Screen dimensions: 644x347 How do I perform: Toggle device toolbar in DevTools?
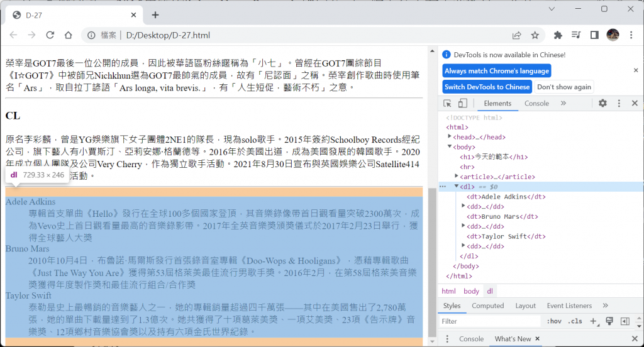tap(462, 104)
